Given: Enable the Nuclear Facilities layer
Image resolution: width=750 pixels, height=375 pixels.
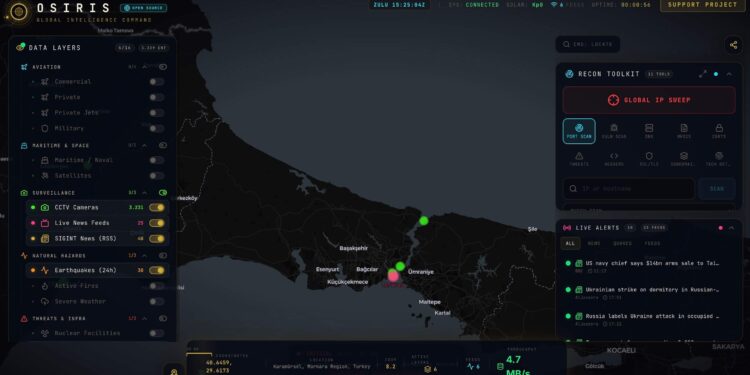Looking at the screenshot, I should coord(156,333).
